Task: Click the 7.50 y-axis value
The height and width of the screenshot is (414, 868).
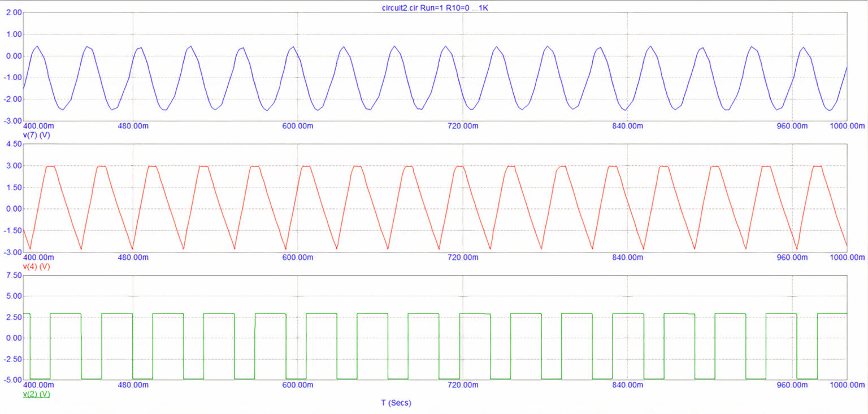Action: coord(14,275)
